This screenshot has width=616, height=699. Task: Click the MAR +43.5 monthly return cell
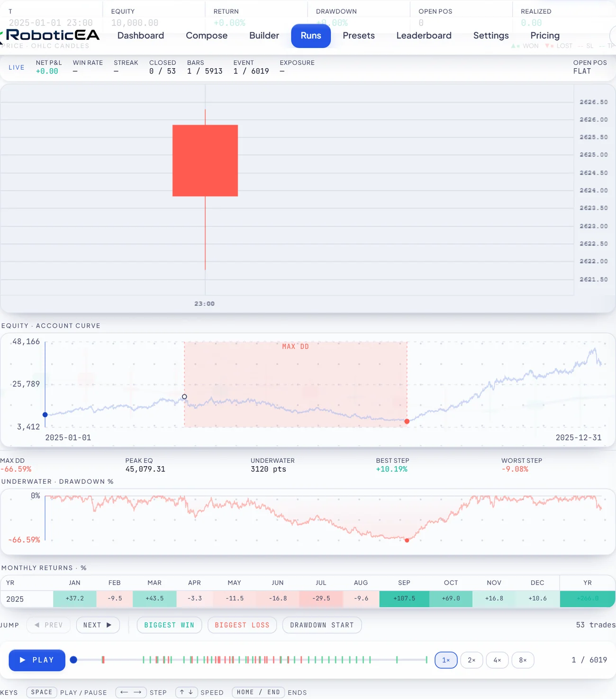coord(154,598)
